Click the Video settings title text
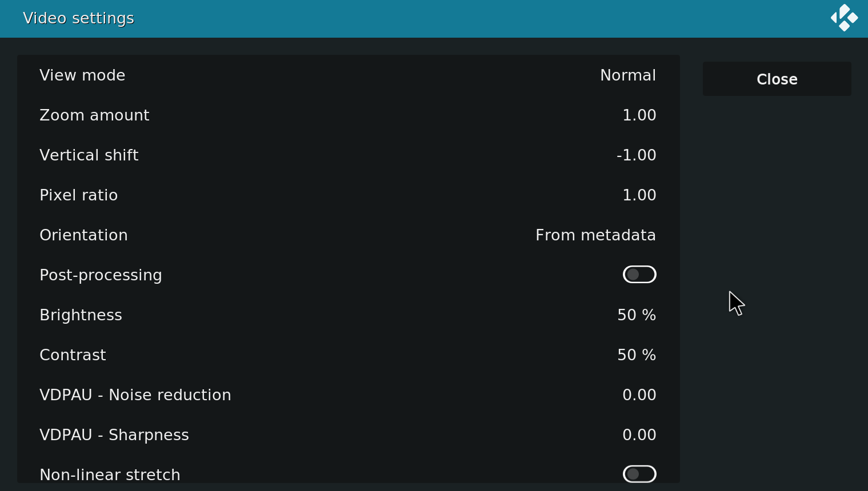The height and width of the screenshot is (491, 868). pos(78,18)
